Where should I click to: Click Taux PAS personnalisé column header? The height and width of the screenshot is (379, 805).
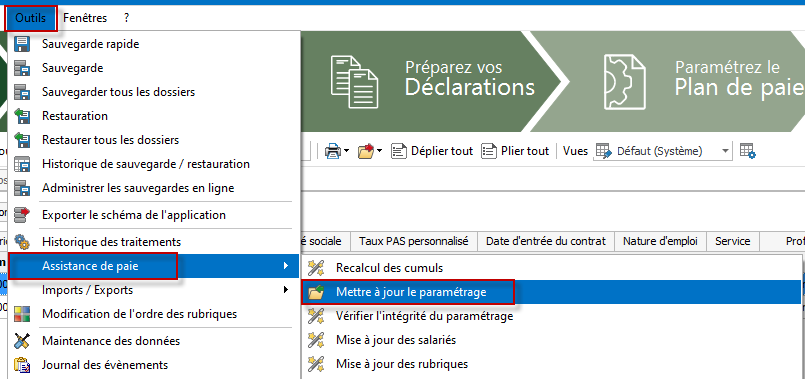tap(414, 241)
